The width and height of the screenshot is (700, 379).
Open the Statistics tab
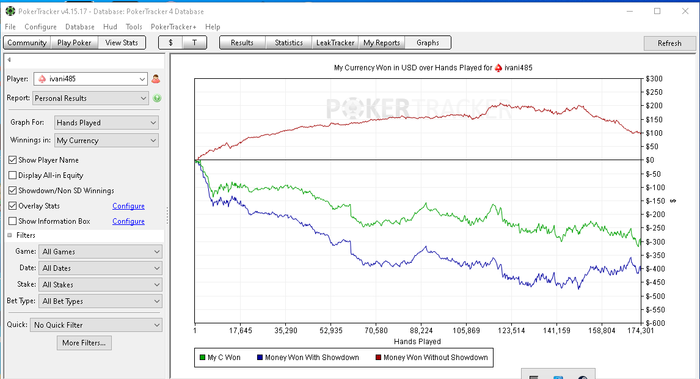click(288, 43)
